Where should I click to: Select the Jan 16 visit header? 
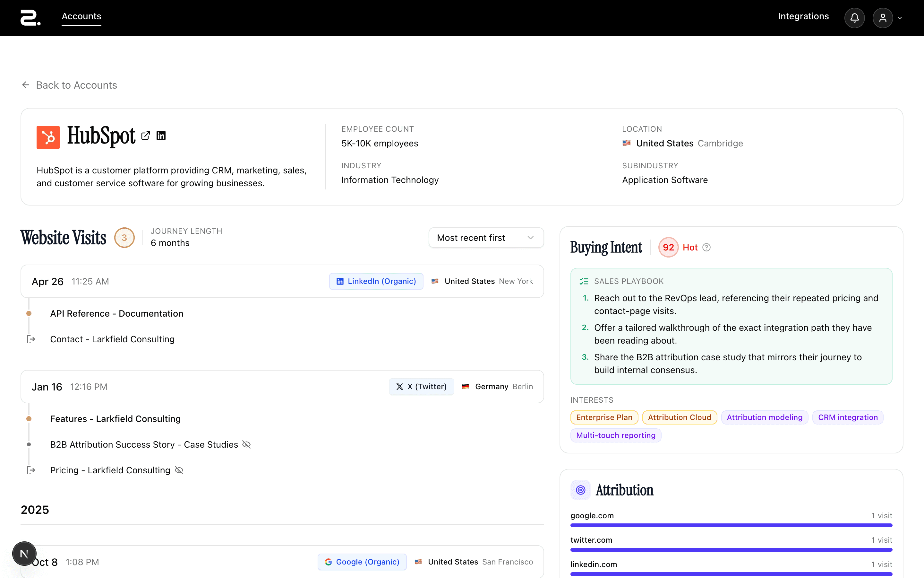282,387
